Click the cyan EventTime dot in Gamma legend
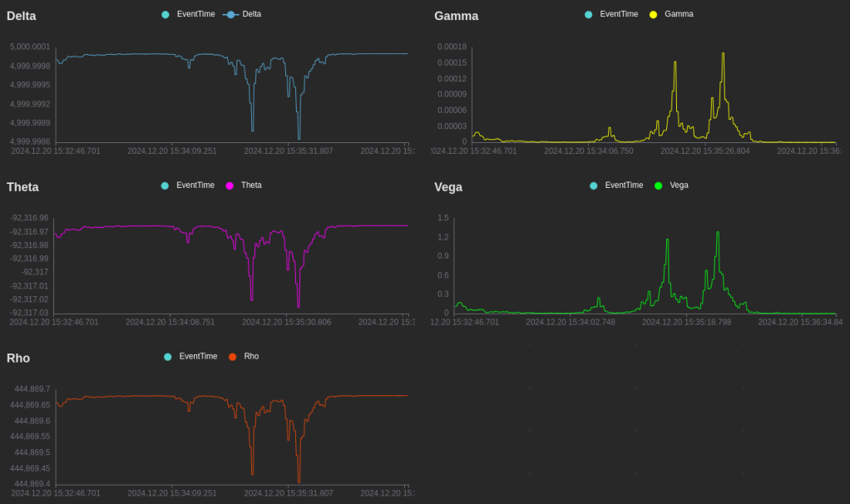The image size is (850, 504). pos(589,14)
